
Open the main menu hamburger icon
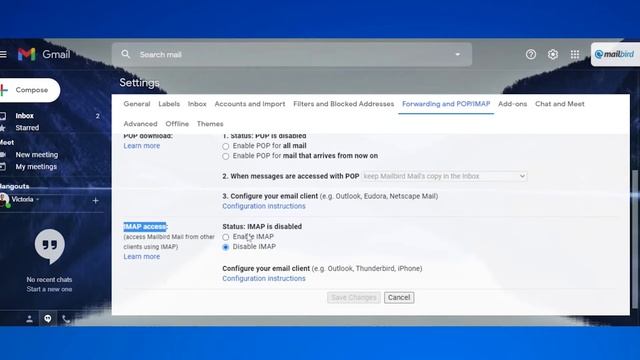[x=3, y=54]
